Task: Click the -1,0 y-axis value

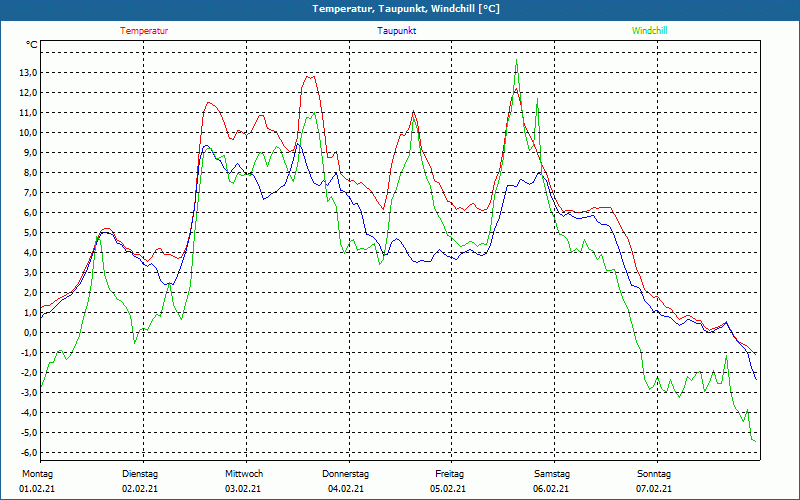Action: (x=29, y=353)
